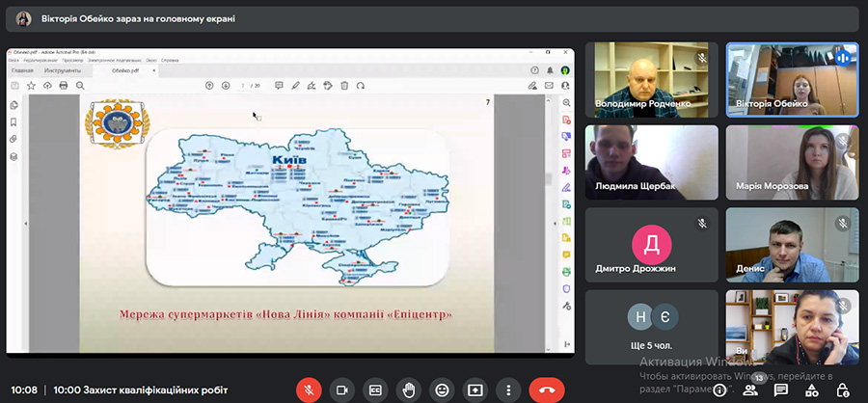This screenshot has height=403, width=868.
Task: Select Денис video tile
Action: [793, 245]
